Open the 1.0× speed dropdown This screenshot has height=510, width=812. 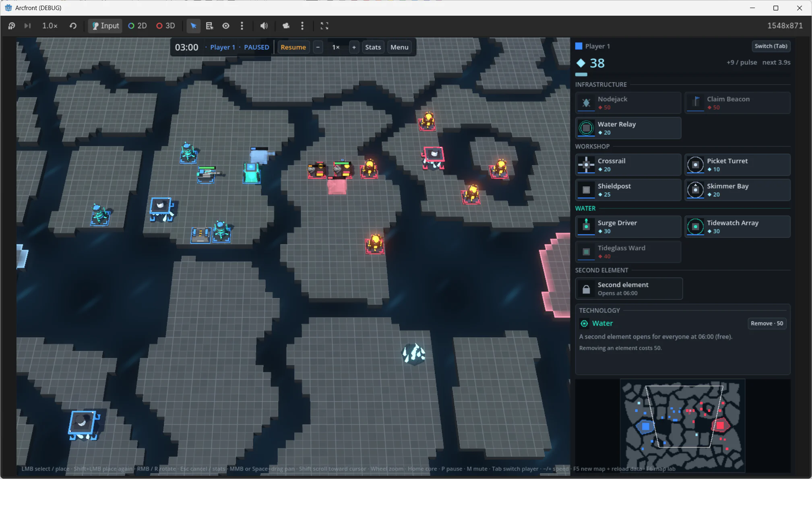coord(50,26)
